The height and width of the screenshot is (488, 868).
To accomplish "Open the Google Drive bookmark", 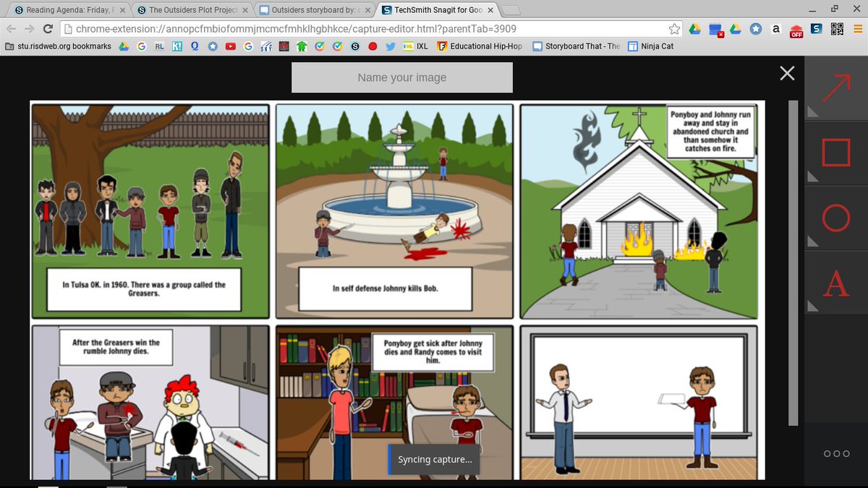I will (x=124, y=46).
